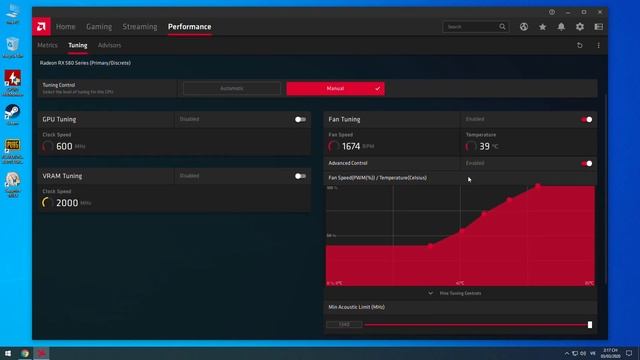Switch to the Metrics sub-tab

[x=47, y=45]
